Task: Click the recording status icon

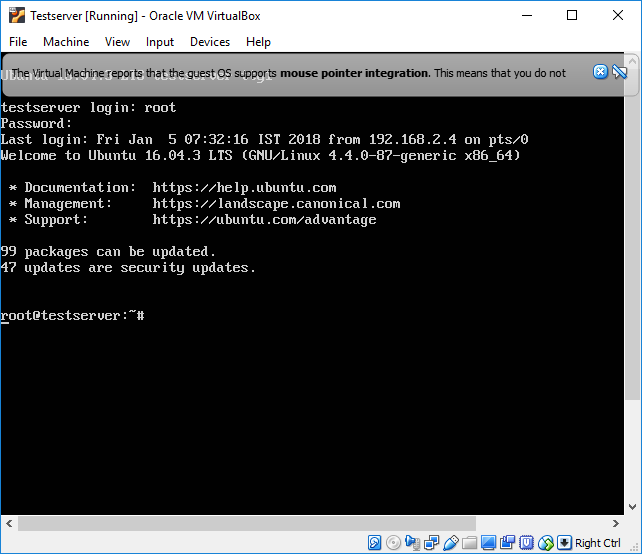Action: [x=507, y=543]
